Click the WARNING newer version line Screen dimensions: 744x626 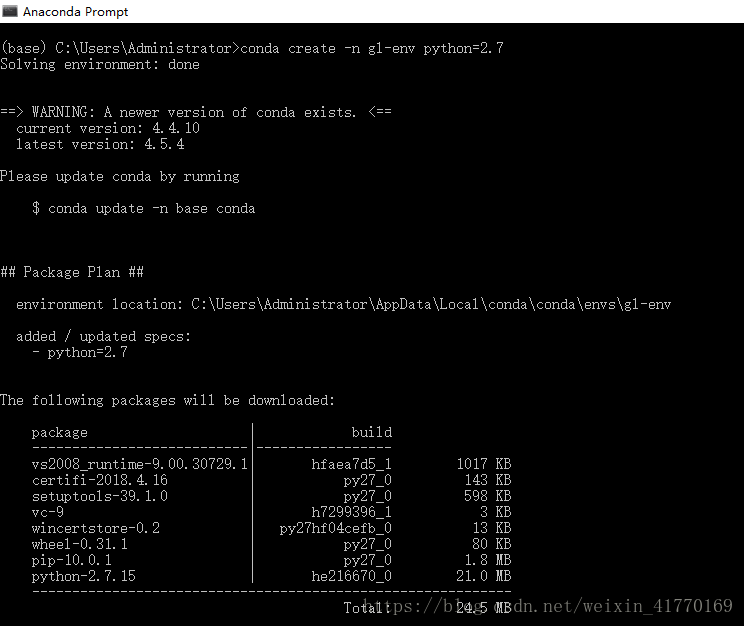195,112
